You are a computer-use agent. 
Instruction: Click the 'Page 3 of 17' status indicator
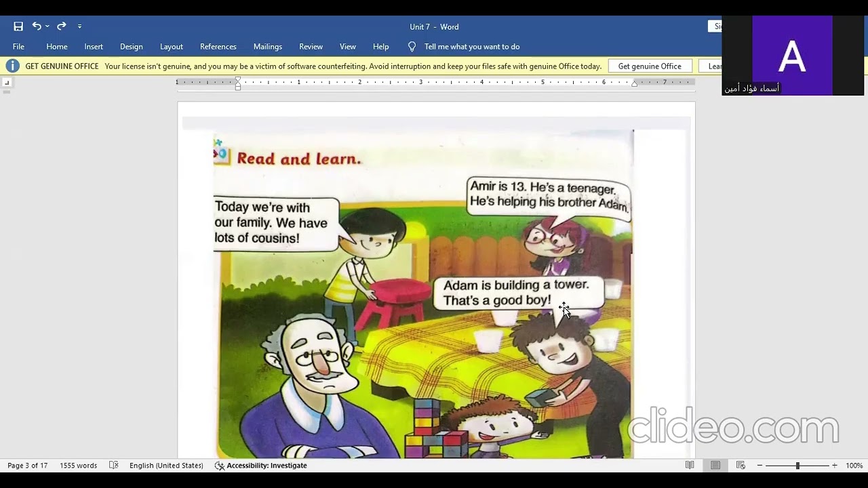(28, 466)
